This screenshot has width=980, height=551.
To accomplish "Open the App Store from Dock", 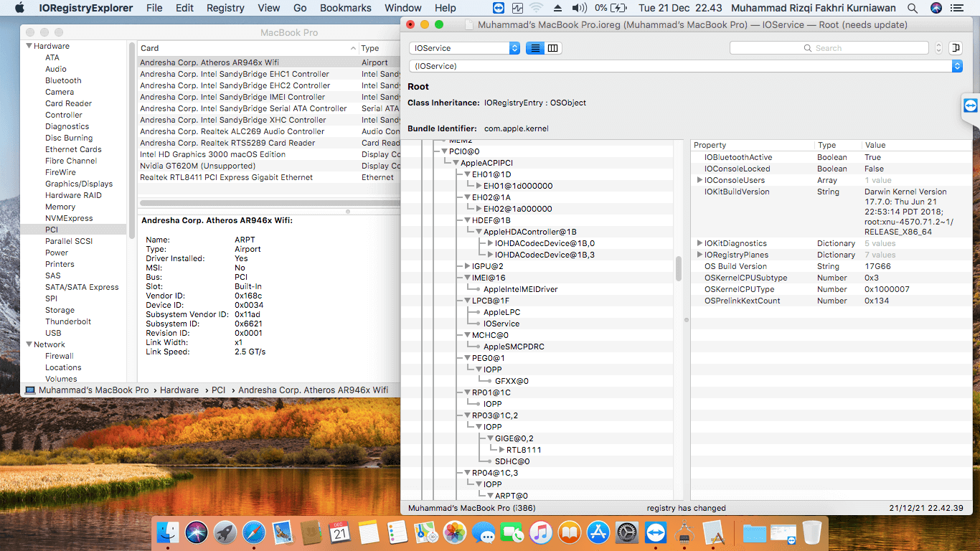I will pyautogui.click(x=598, y=532).
